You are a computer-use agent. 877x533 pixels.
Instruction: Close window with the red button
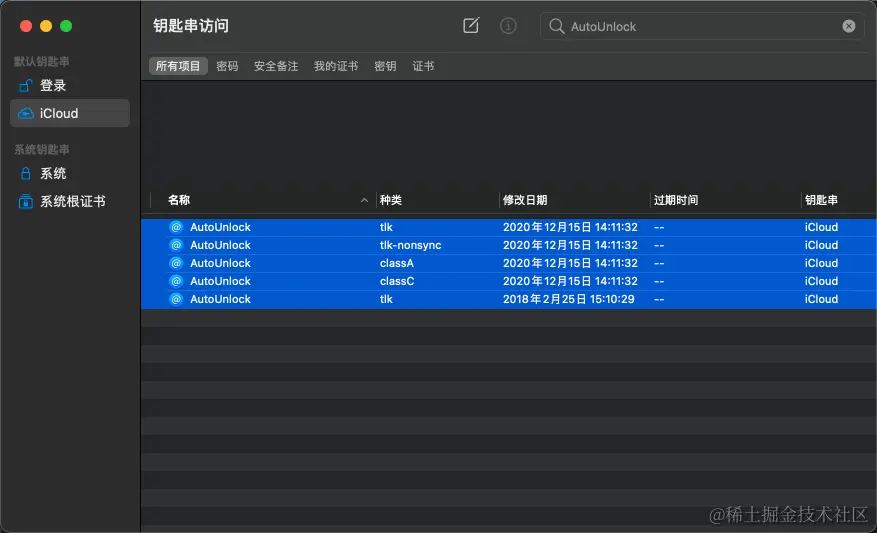(26, 26)
